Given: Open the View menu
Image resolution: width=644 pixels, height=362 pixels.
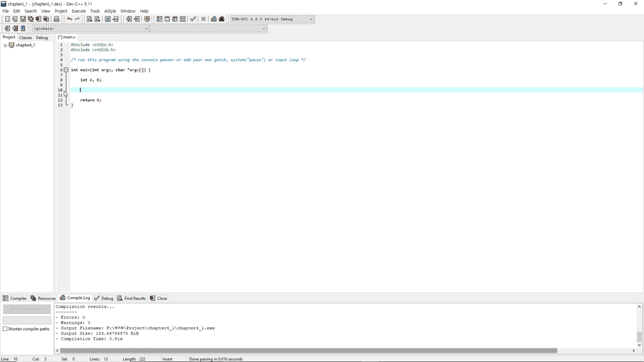Looking at the screenshot, I should tap(46, 11).
